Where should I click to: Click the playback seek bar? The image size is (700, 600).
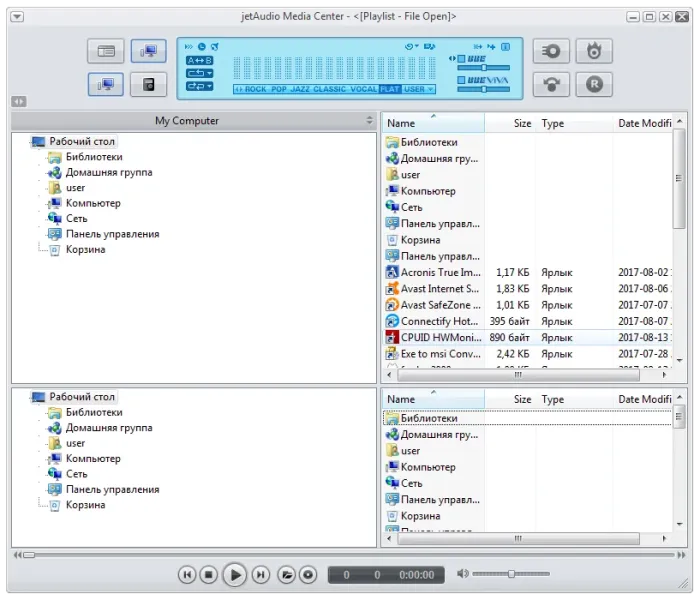pyautogui.click(x=350, y=554)
